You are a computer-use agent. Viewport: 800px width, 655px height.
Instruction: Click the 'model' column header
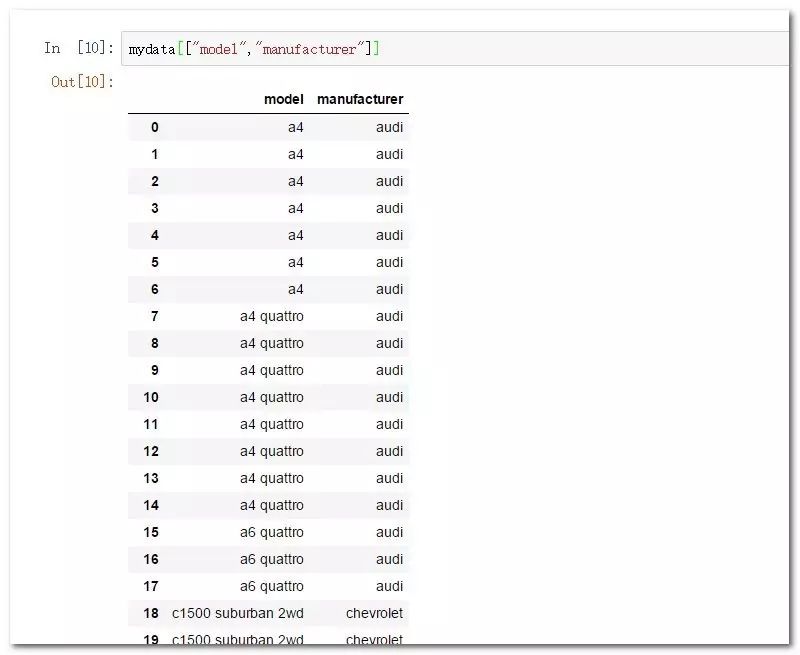(284, 99)
